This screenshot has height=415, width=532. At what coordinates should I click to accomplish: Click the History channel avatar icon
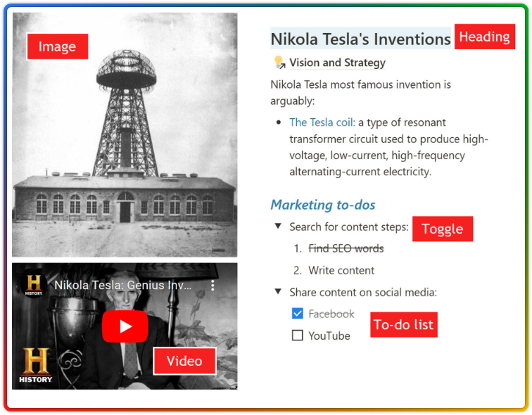[34, 285]
